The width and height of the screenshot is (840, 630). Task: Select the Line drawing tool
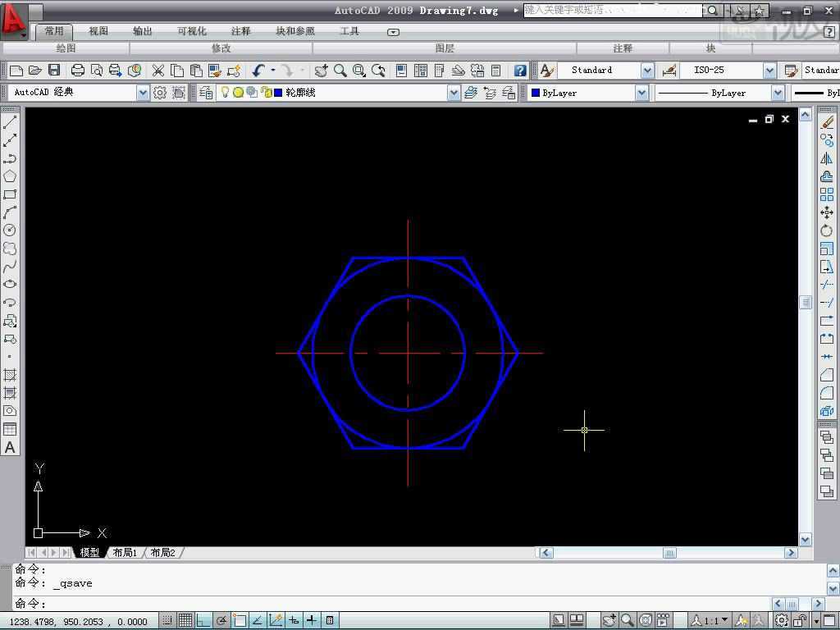tap(10, 122)
